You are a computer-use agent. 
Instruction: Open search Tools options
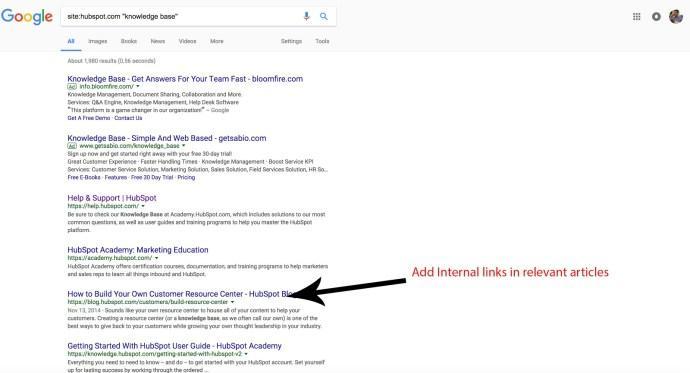322,41
